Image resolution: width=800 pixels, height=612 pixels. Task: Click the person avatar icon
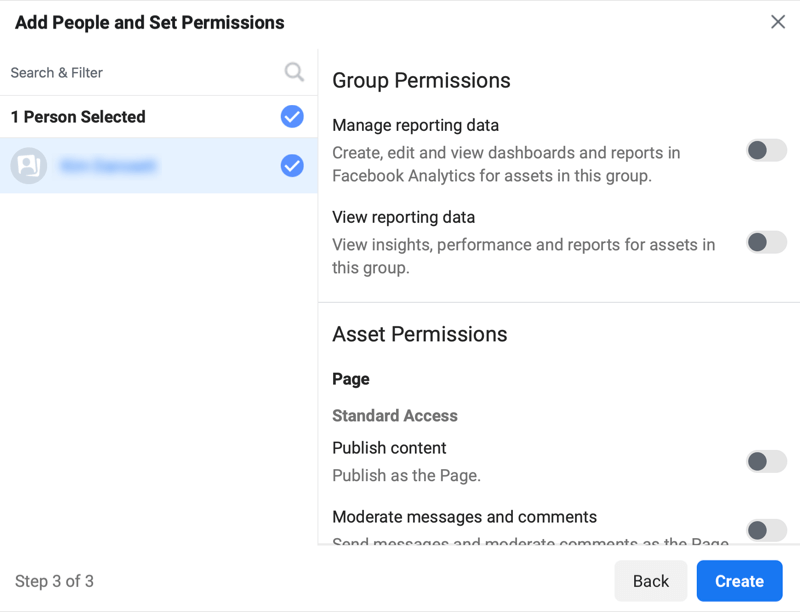(x=29, y=166)
